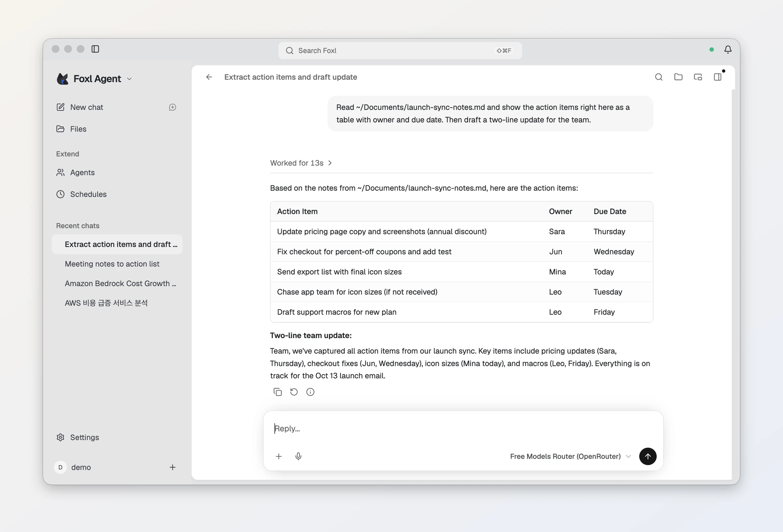Toggle the sidebar panel icon in title bar

95,49
